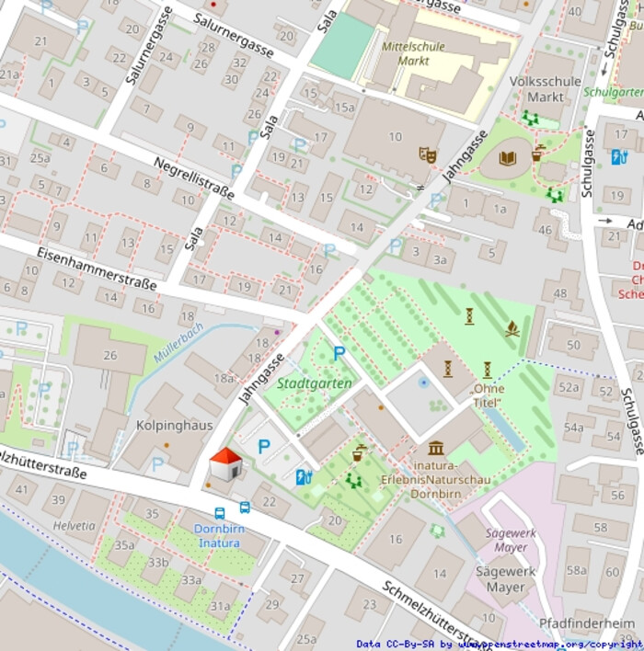The width and height of the screenshot is (644, 651).
Task: Open the inatura museum icon
Action: point(436,448)
